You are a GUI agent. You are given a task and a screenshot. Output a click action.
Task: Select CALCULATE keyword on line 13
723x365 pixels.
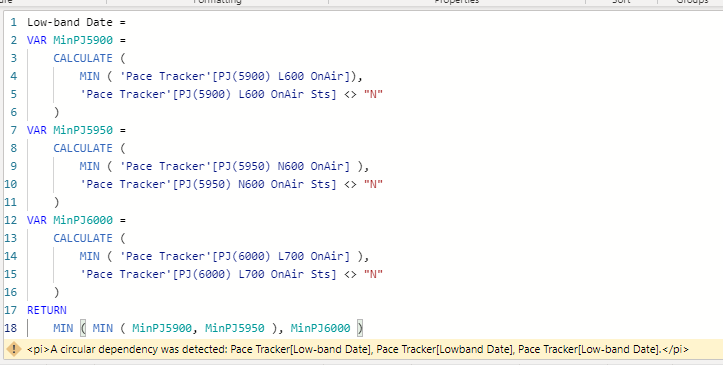click(x=83, y=238)
